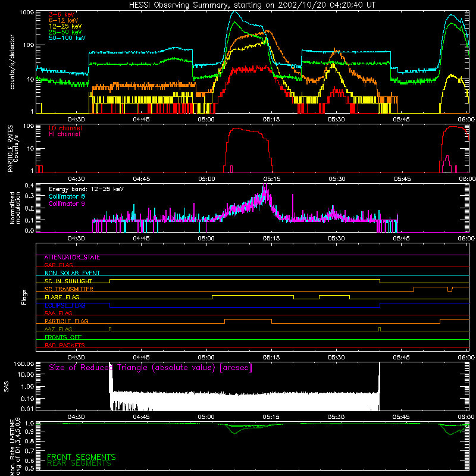Click the raised FLARE_FLAG segment after 05:00
Image resolution: width=476 pixels, height=476 pixels.
coord(252,295)
